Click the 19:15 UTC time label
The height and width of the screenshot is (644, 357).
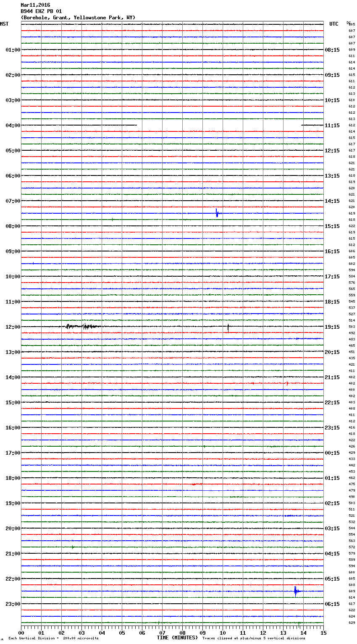point(332,327)
